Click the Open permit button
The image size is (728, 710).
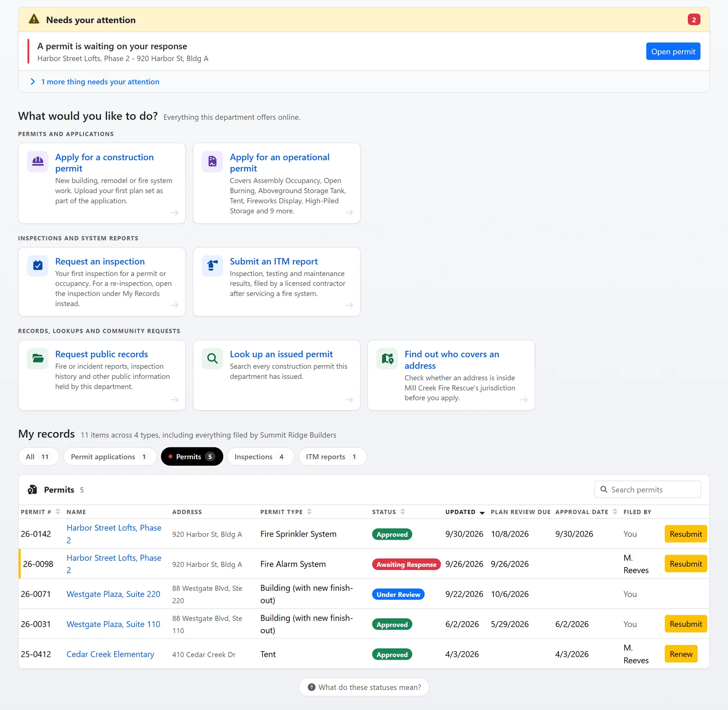coord(673,51)
